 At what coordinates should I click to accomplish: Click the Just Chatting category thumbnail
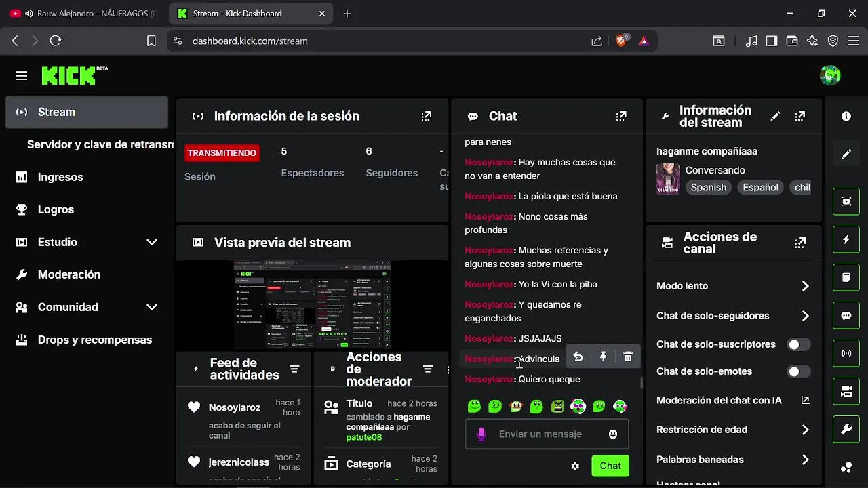[x=668, y=179]
